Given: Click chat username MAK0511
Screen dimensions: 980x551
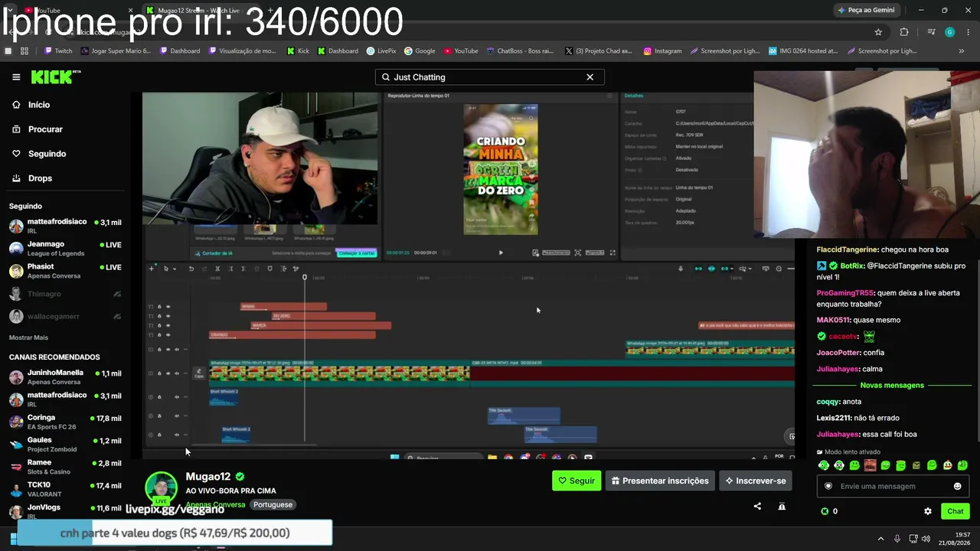Looking at the screenshot, I should coord(833,321).
